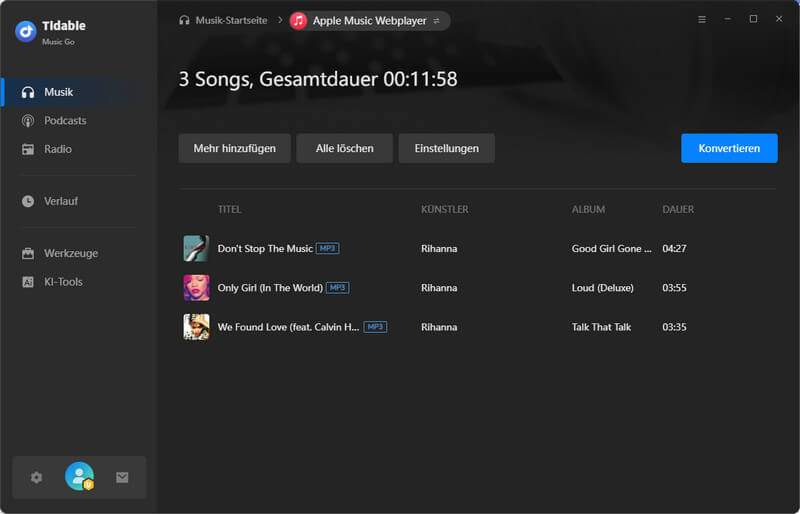
Task: Open the mail feedback icon
Action: coord(122,477)
